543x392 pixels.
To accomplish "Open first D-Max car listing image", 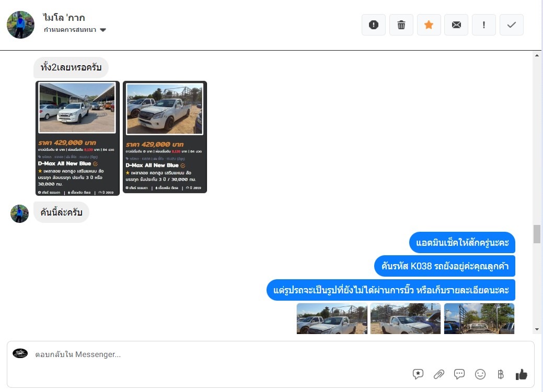I will point(77,138).
